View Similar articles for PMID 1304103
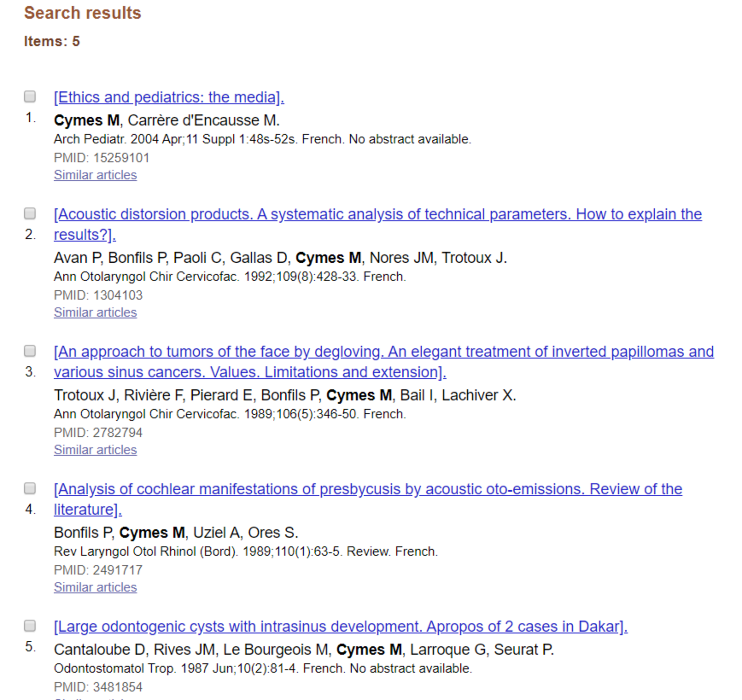742x700 pixels. [95, 312]
